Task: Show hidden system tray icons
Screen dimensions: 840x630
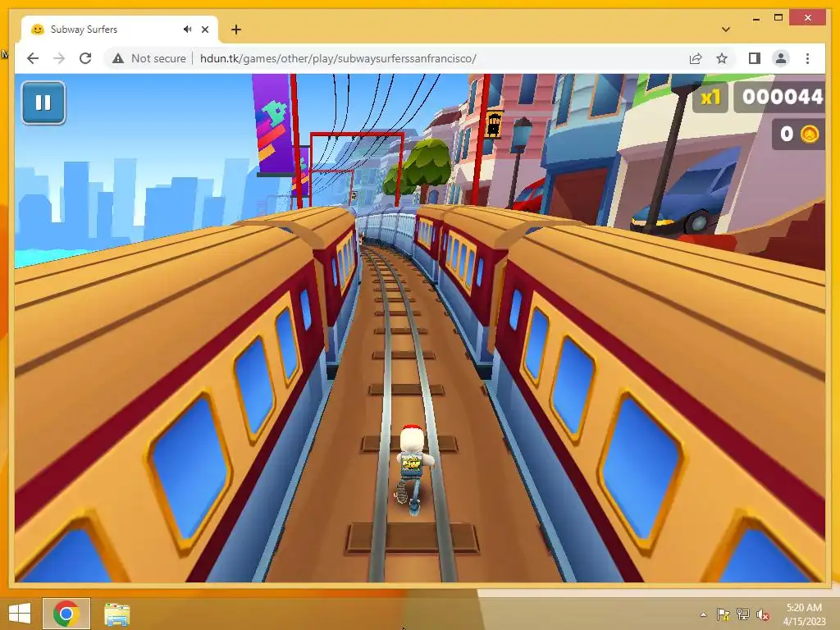Action: (x=703, y=614)
